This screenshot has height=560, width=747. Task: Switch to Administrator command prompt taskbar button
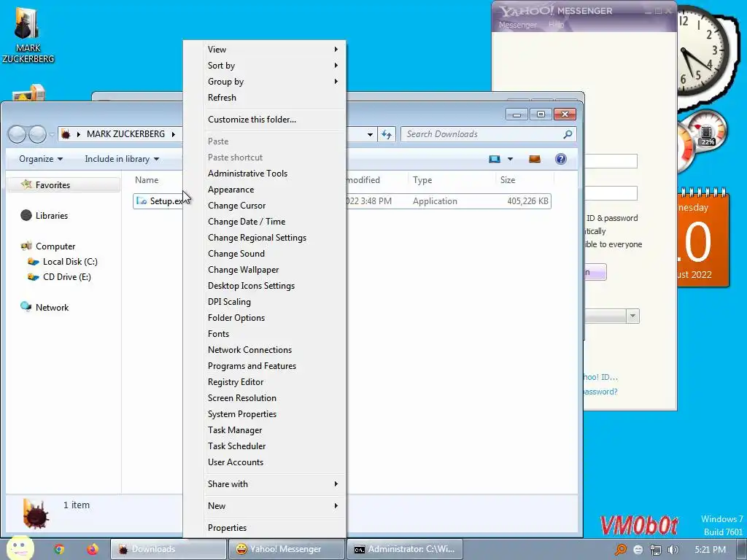pyautogui.click(x=404, y=549)
